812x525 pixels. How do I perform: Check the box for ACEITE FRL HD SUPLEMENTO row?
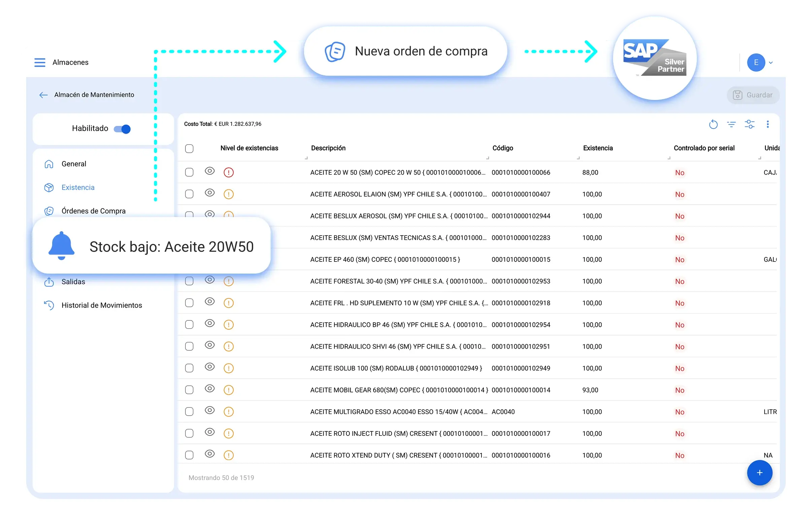tap(189, 303)
